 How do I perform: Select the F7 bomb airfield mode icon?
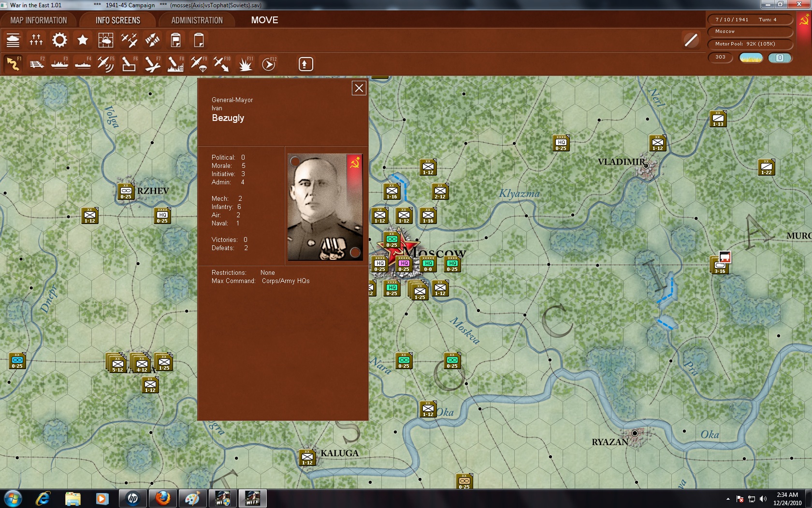click(x=152, y=64)
